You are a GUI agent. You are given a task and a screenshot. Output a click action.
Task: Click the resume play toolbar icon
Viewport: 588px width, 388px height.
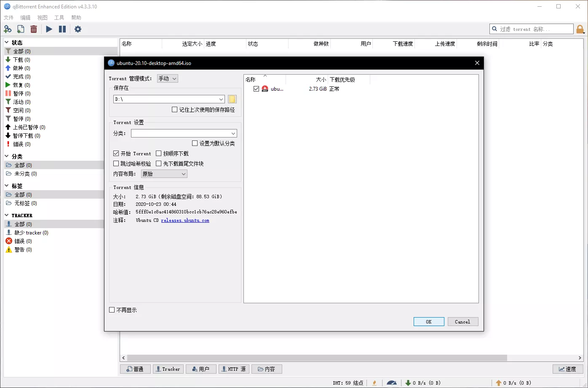(x=49, y=29)
